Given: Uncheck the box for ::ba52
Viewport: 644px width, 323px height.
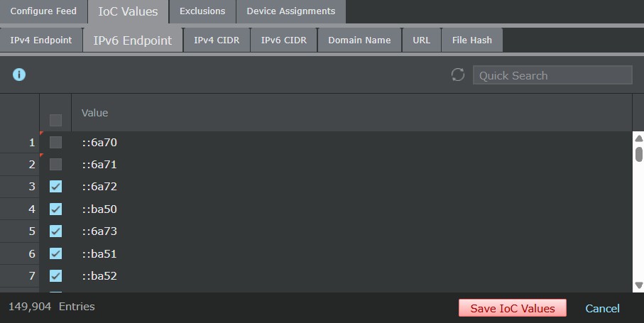Looking at the screenshot, I should [x=55, y=276].
